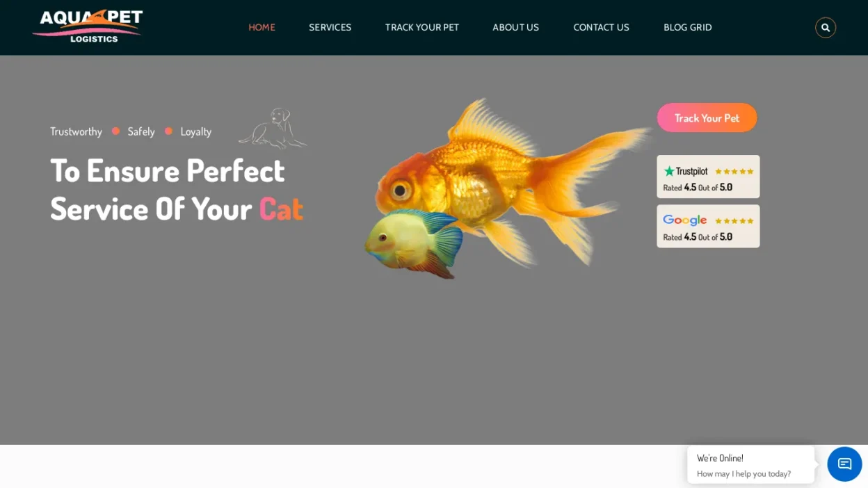Click the We're Online chat message
The width and height of the screenshot is (868, 488).
coord(750,465)
